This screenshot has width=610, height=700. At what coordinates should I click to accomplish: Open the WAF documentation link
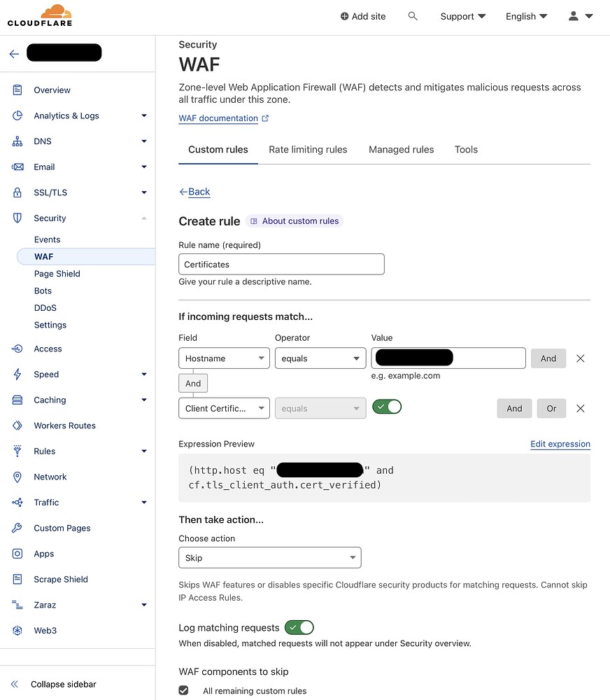point(218,118)
